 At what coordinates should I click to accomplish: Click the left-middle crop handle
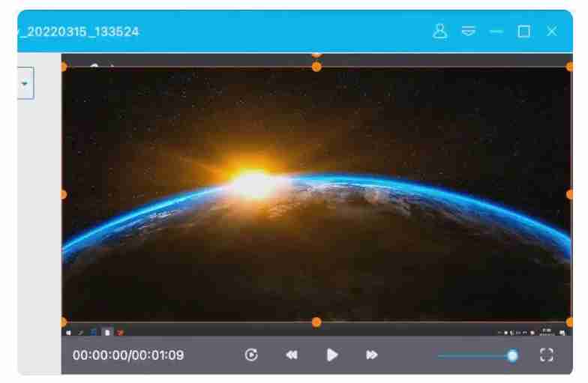[63, 195]
